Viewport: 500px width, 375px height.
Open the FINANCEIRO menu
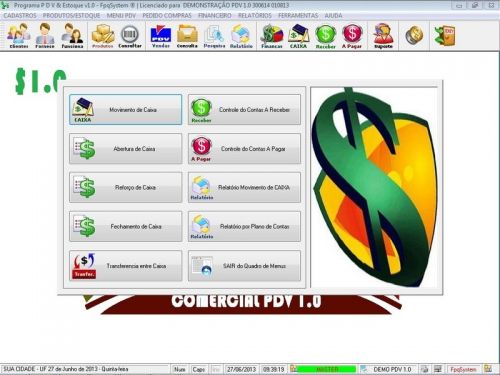(214, 15)
